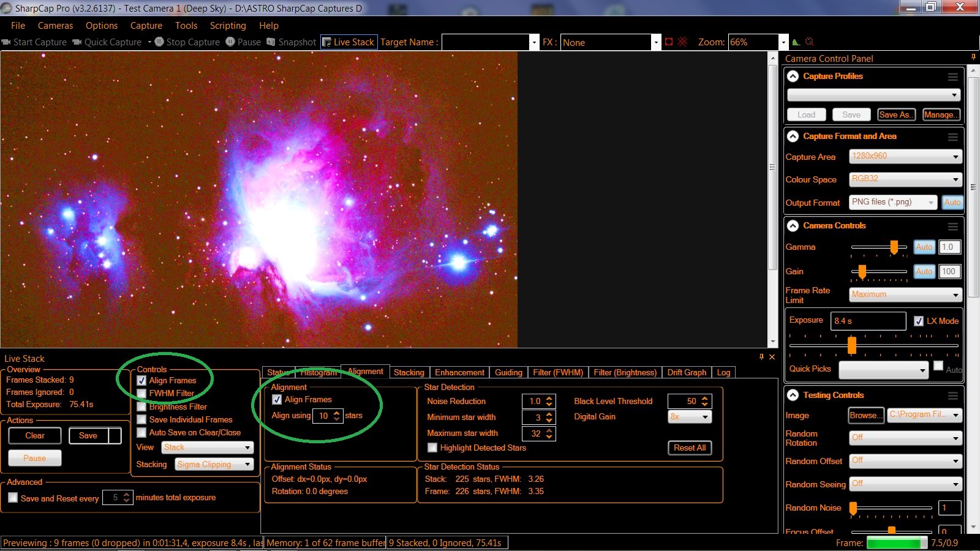Open the Colour Space RGB32 dropdown
This screenshot has height=551, width=980.
pos(905,179)
